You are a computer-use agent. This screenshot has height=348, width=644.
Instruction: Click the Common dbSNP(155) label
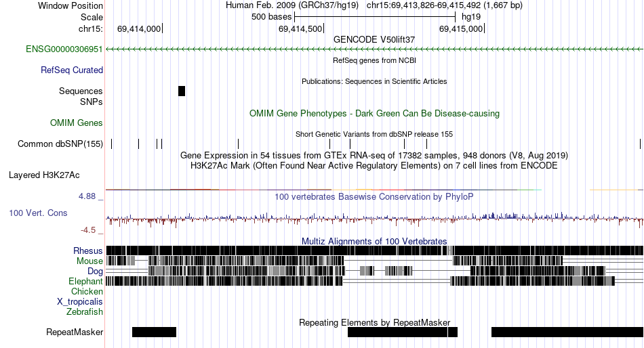pos(60,144)
